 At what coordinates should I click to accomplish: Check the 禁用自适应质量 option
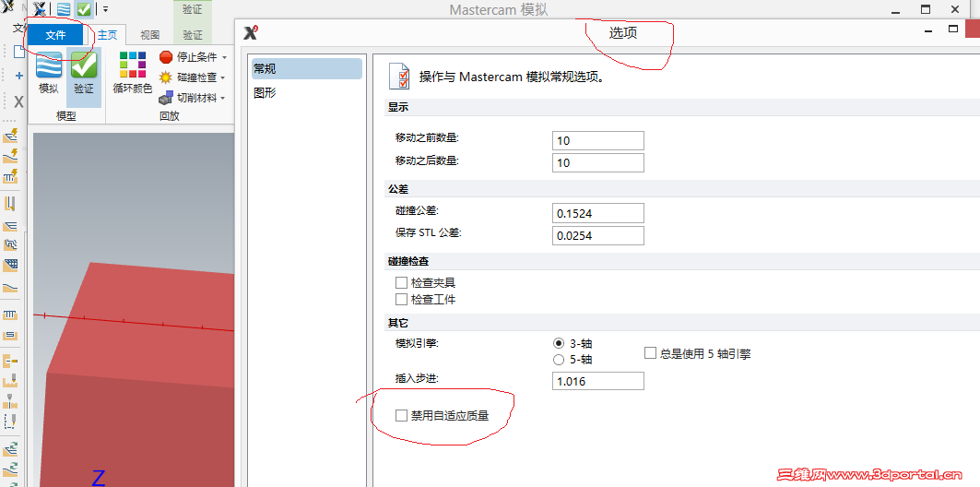coord(401,415)
